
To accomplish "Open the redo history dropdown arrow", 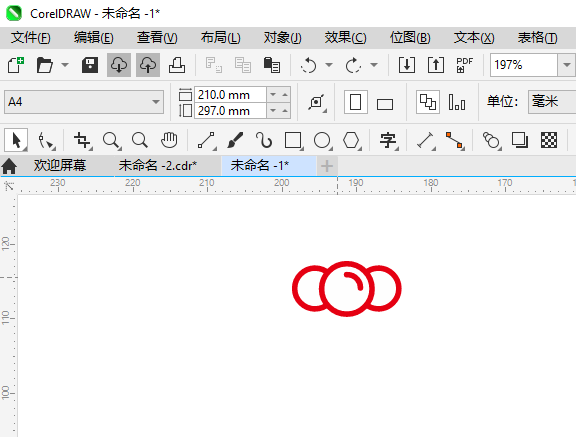I will click(374, 65).
